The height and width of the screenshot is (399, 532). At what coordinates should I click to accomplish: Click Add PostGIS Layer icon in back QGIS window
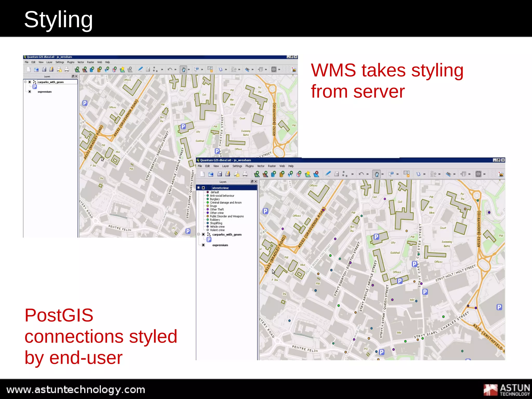[92, 69]
